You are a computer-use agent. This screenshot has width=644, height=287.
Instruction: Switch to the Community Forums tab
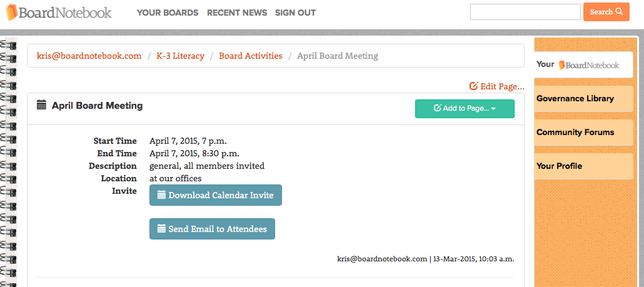[583, 132]
